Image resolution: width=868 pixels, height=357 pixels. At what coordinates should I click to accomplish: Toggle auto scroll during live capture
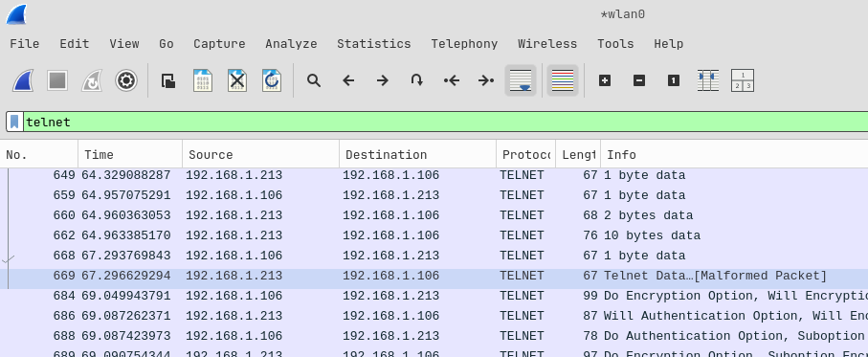pos(521,80)
